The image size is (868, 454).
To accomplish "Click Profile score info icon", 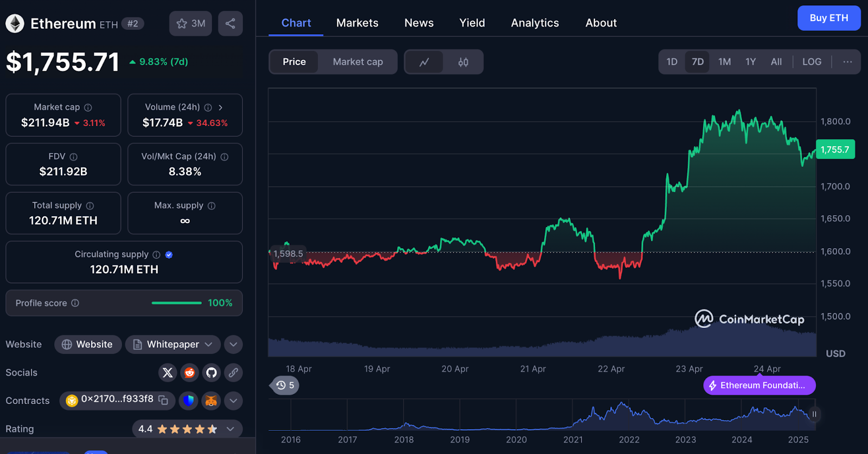I will [75, 303].
